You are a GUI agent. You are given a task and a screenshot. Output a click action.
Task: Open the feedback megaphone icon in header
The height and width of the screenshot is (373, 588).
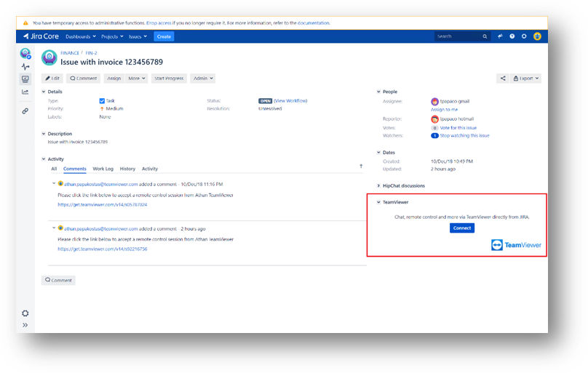click(x=500, y=36)
